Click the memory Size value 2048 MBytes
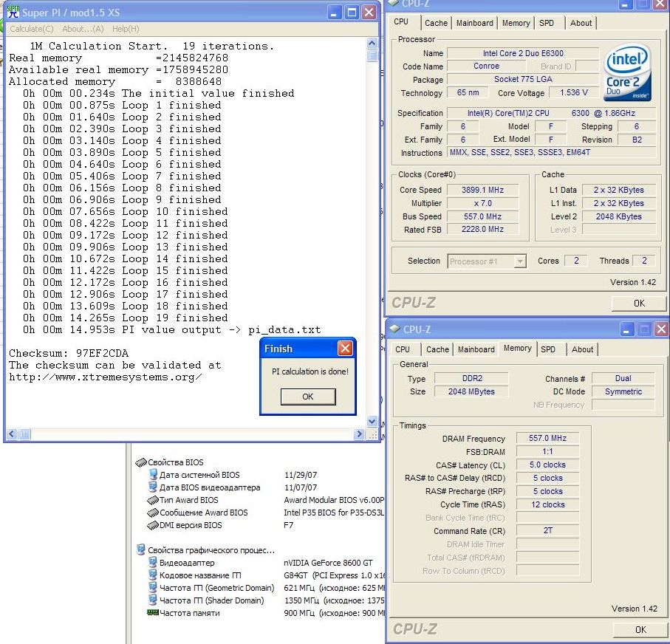The image size is (670, 644). (471, 391)
